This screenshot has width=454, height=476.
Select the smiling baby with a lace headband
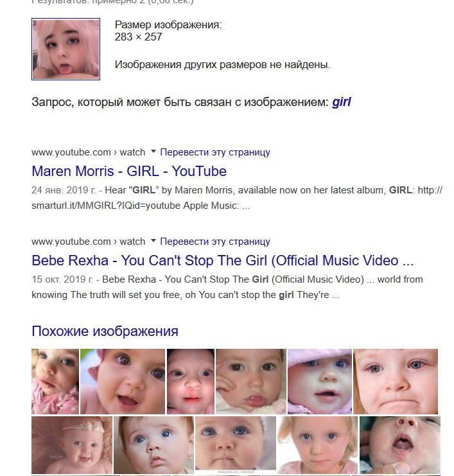[72, 445]
